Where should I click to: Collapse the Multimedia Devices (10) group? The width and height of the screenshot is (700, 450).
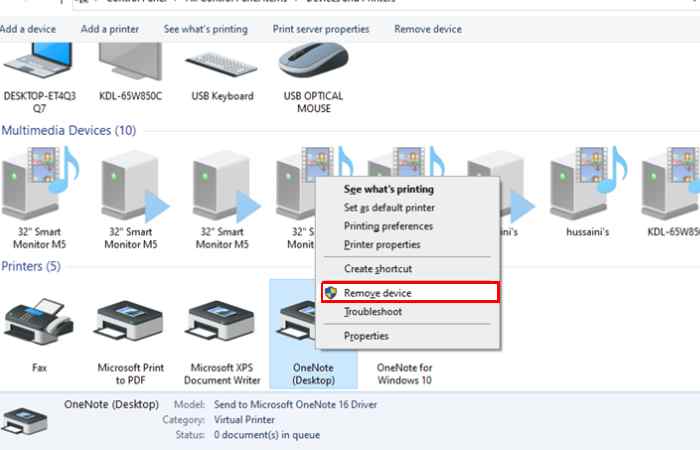(x=69, y=130)
